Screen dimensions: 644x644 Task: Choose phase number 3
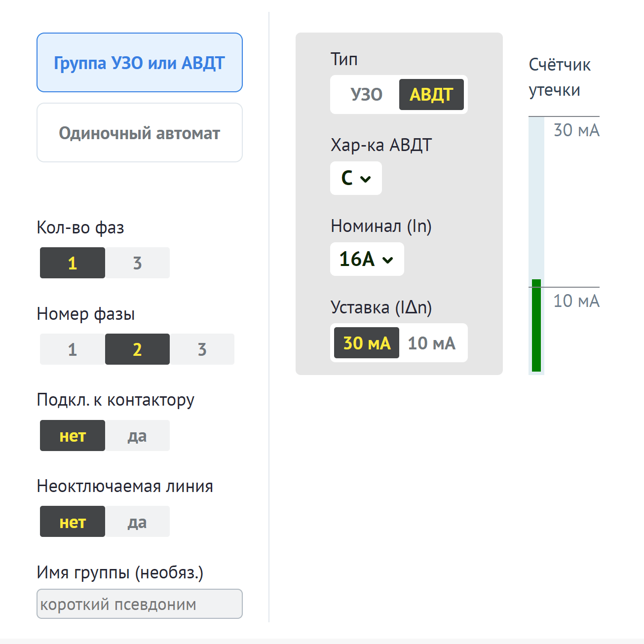point(202,349)
